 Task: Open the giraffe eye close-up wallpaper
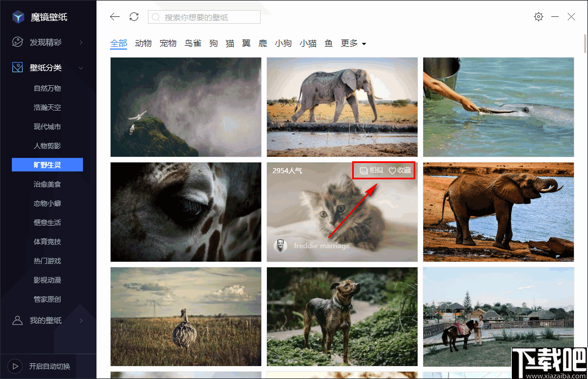tap(186, 212)
